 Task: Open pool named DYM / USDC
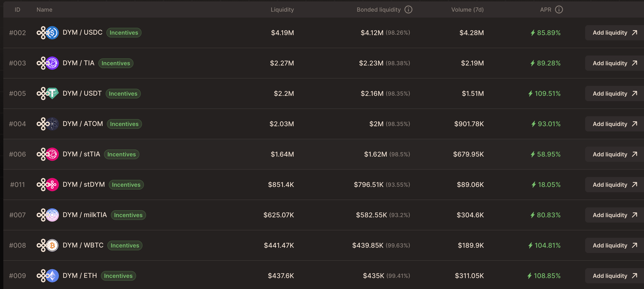tap(82, 33)
